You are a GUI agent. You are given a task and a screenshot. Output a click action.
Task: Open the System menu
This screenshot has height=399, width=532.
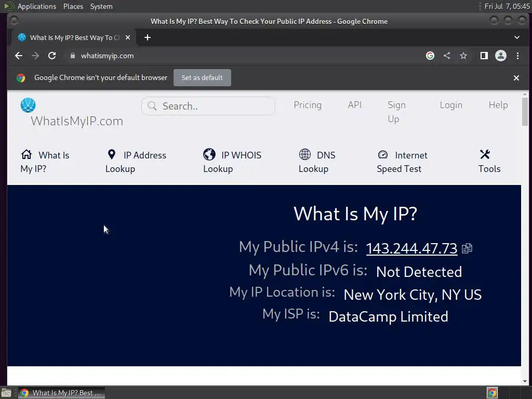pos(101,6)
